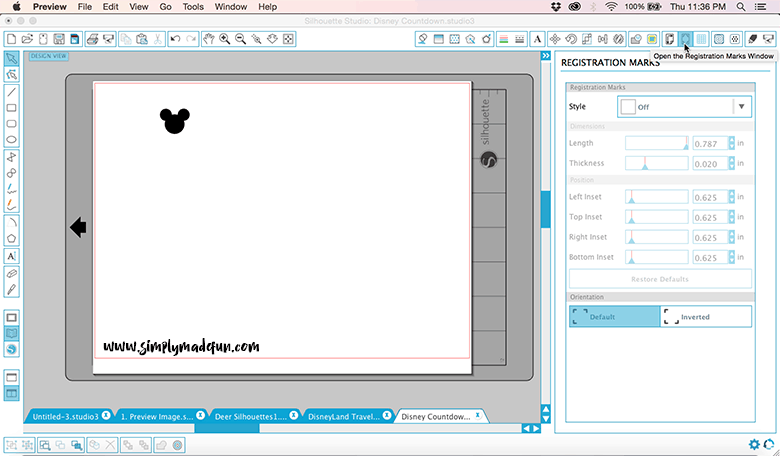Viewport: 780px width, 456px height.
Task: Open the Grid Settings window icon
Action: [701, 39]
